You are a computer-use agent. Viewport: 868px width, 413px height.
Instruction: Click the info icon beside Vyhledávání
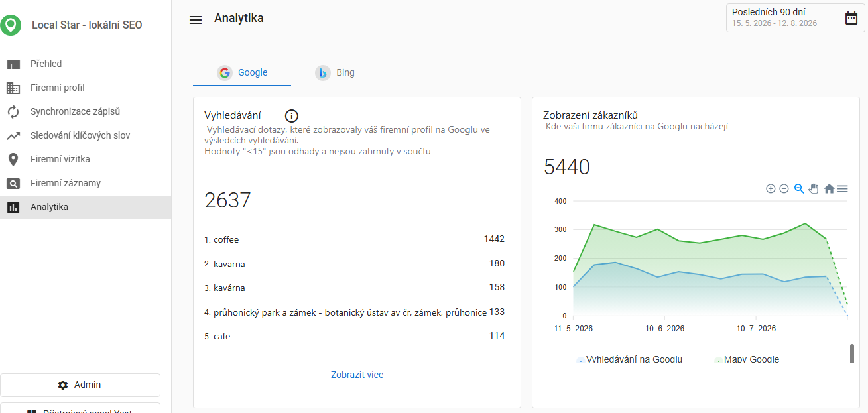(x=292, y=116)
